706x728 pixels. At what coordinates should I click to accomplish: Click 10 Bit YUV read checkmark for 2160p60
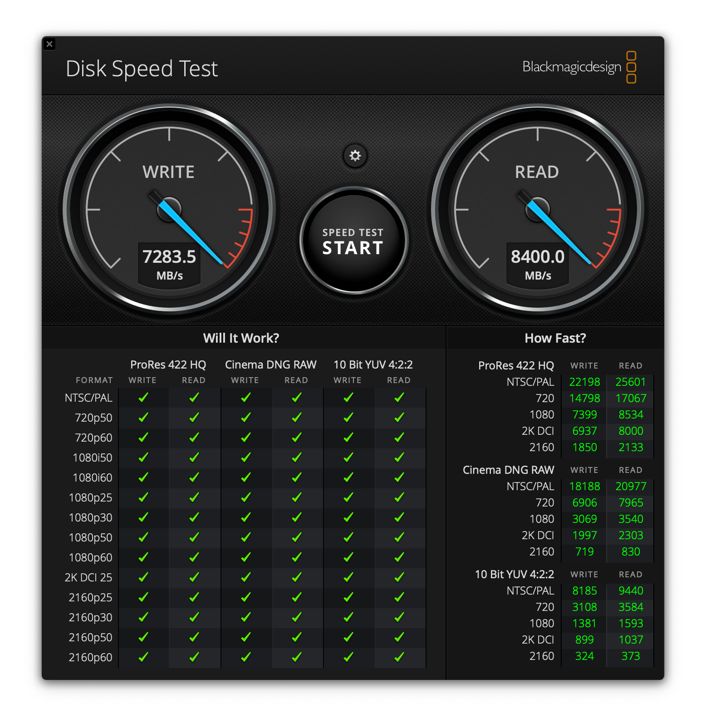(x=399, y=657)
